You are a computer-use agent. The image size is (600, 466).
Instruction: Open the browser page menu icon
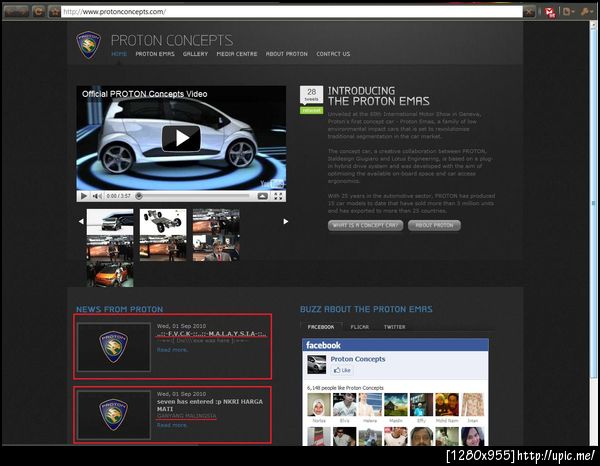point(568,12)
